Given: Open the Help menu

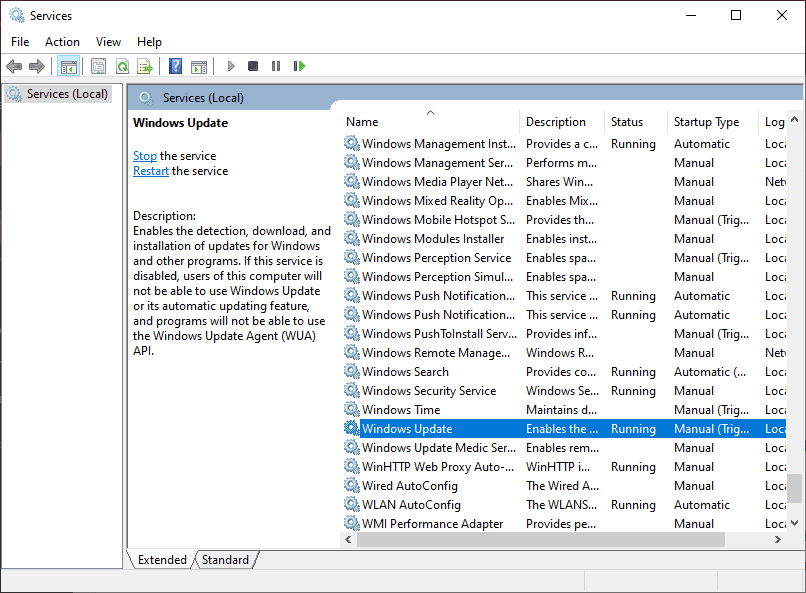Looking at the screenshot, I should coord(149,42).
